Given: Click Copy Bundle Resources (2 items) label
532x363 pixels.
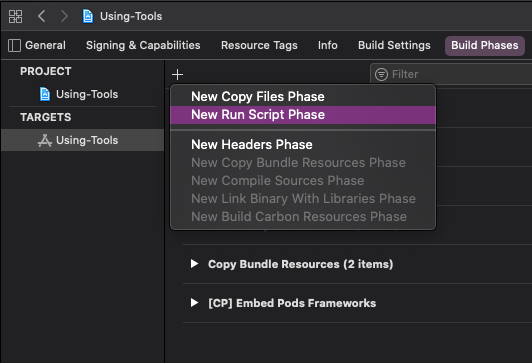Looking at the screenshot, I should pos(301,264).
